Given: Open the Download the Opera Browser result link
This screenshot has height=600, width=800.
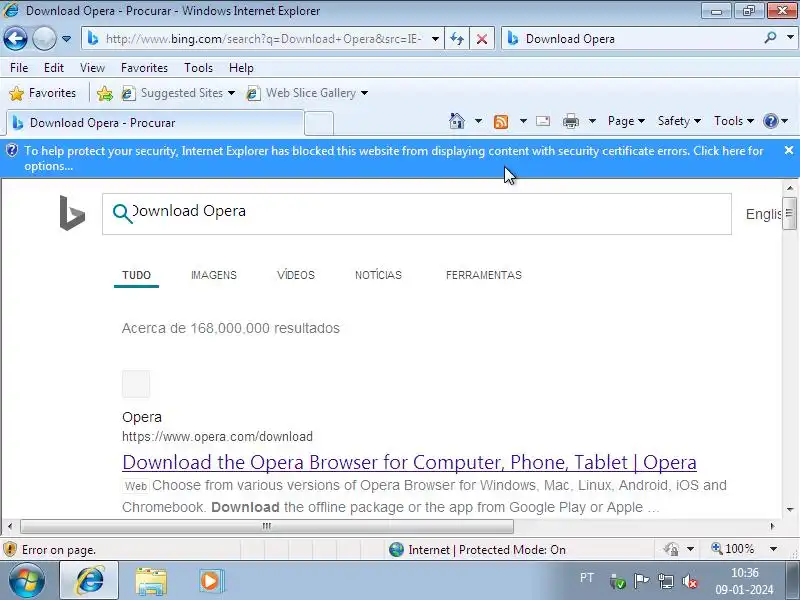Looking at the screenshot, I should coord(409,462).
